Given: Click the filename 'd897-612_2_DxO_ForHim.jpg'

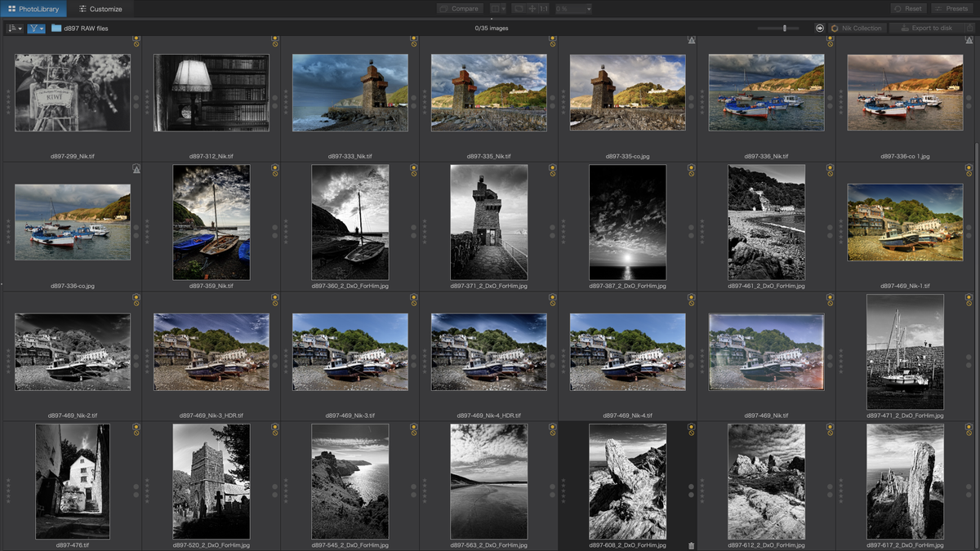Looking at the screenshot, I should pyautogui.click(x=767, y=544).
